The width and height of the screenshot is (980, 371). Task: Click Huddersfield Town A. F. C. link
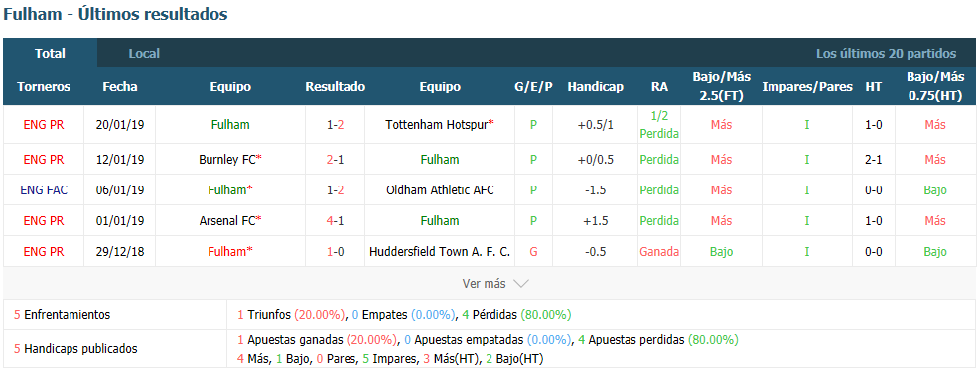tap(440, 252)
